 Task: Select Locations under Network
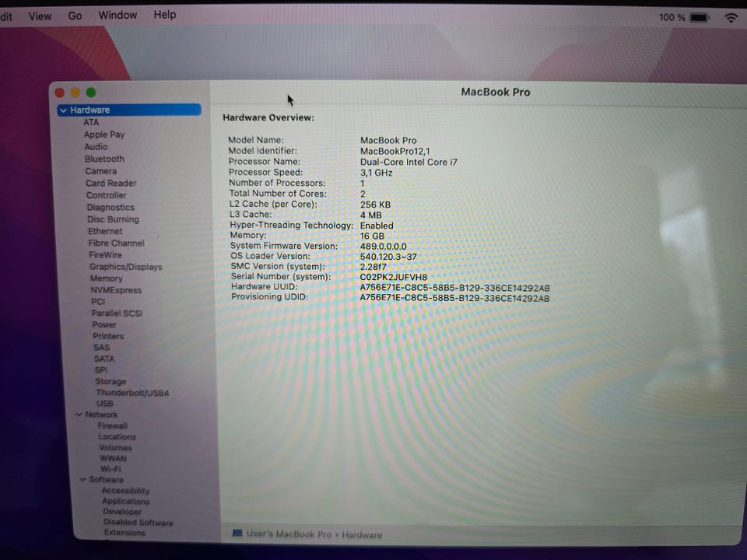pyautogui.click(x=117, y=436)
